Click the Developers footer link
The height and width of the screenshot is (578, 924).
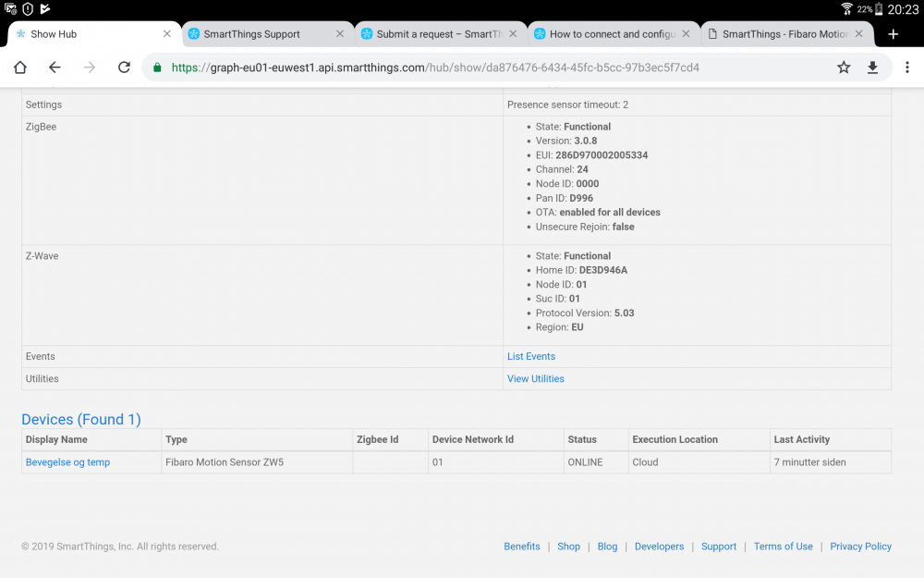pos(659,547)
